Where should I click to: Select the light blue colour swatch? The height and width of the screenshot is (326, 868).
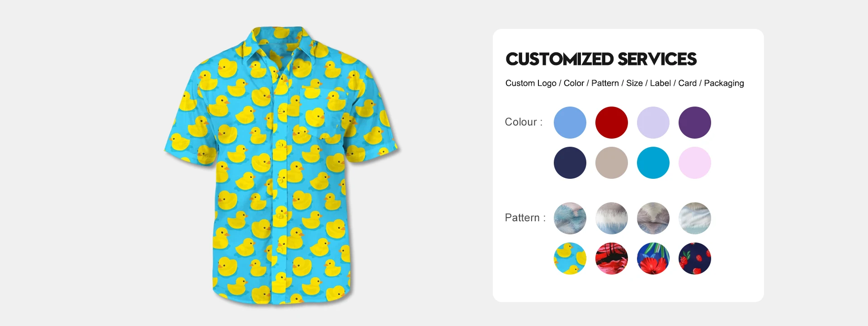point(570,122)
